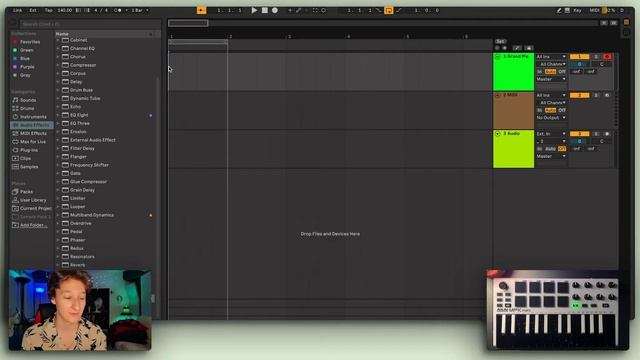Toggle the Follow playback button

[x=201, y=10]
